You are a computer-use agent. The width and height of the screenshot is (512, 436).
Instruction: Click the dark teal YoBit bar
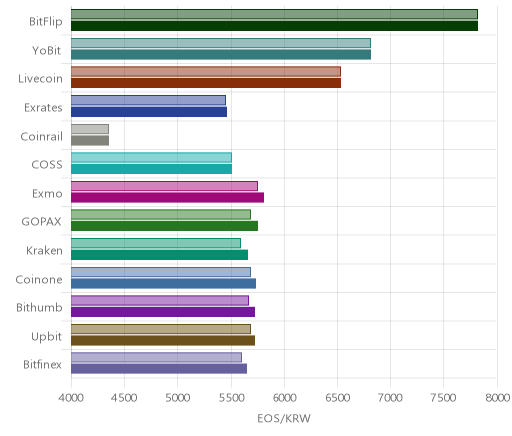coord(221,54)
